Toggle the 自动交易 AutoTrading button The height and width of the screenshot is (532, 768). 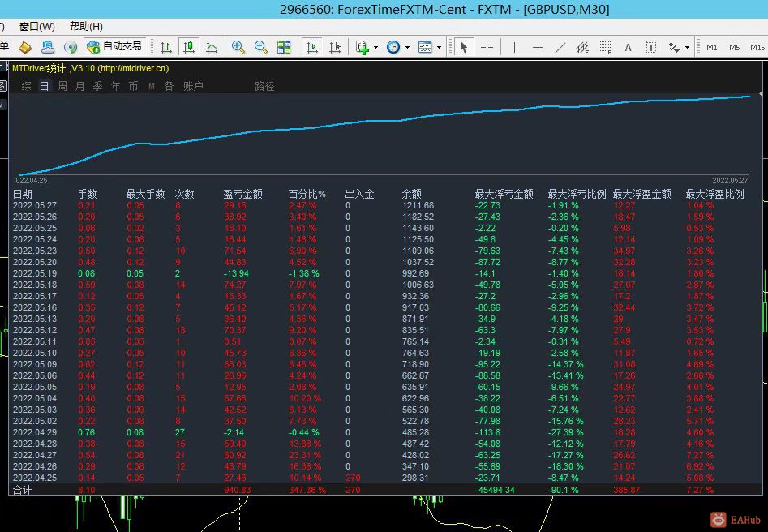[114, 46]
